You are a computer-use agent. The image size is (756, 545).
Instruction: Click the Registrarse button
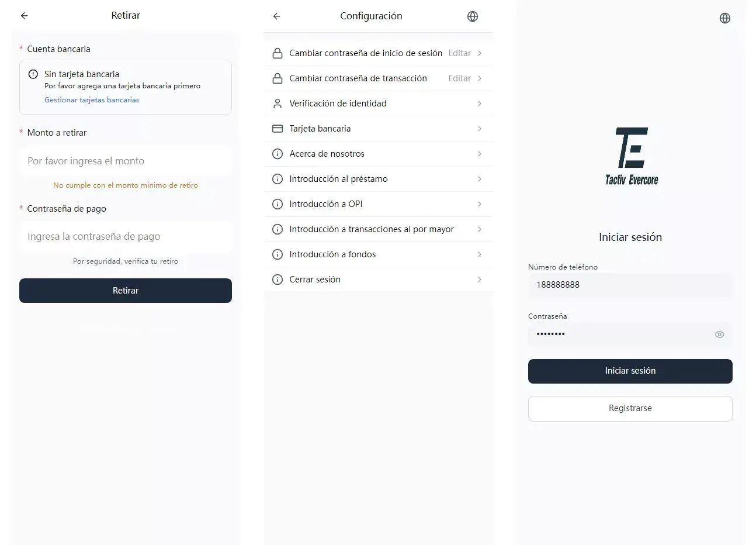click(x=630, y=409)
